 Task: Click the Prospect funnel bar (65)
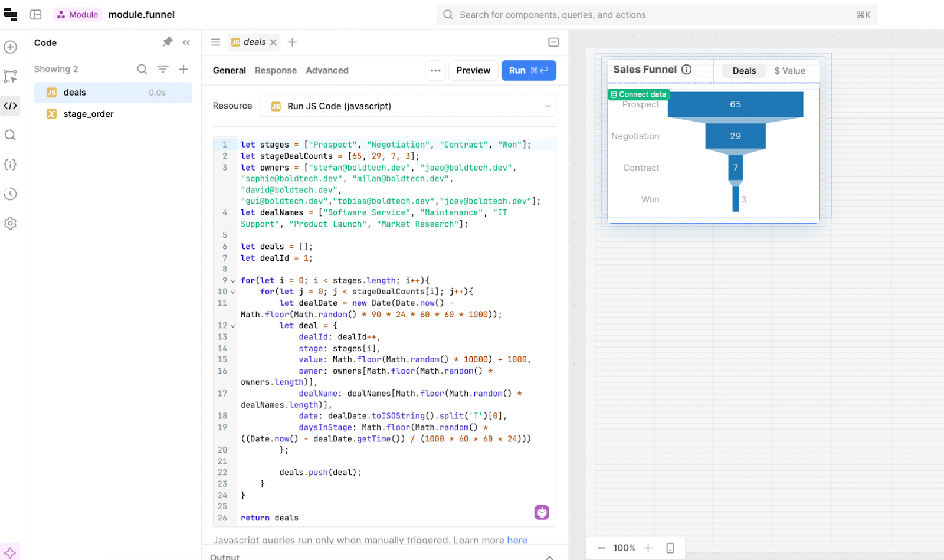(735, 104)
